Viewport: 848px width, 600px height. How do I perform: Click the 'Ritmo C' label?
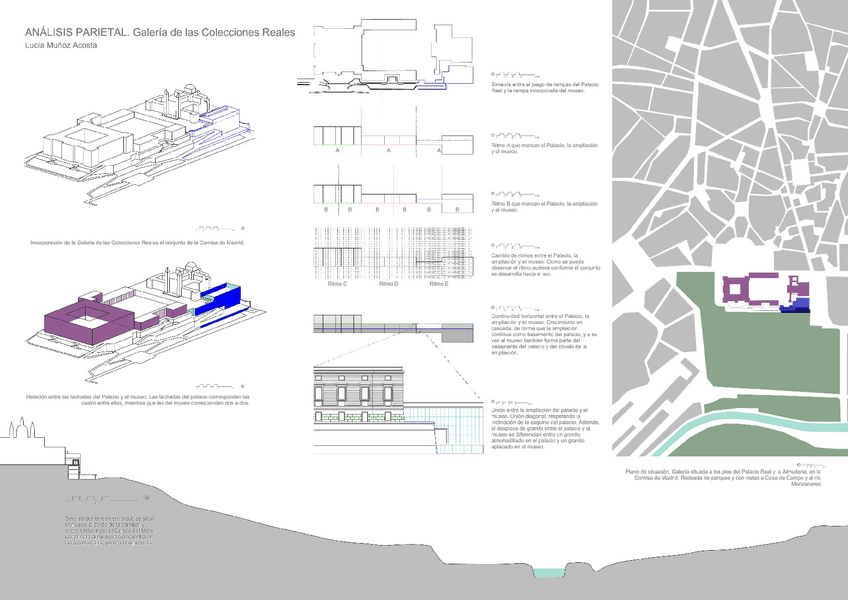pyautogui.click(x=337, y=284)
